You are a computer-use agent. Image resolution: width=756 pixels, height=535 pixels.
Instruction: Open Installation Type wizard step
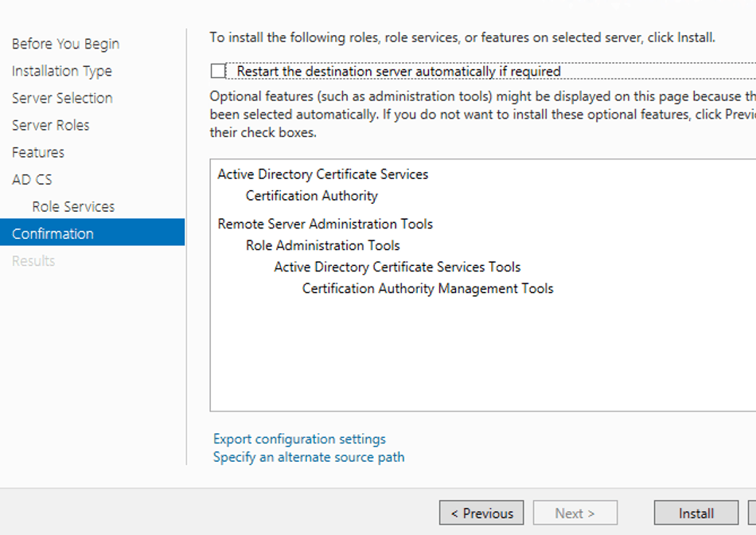tap(62, 71)
